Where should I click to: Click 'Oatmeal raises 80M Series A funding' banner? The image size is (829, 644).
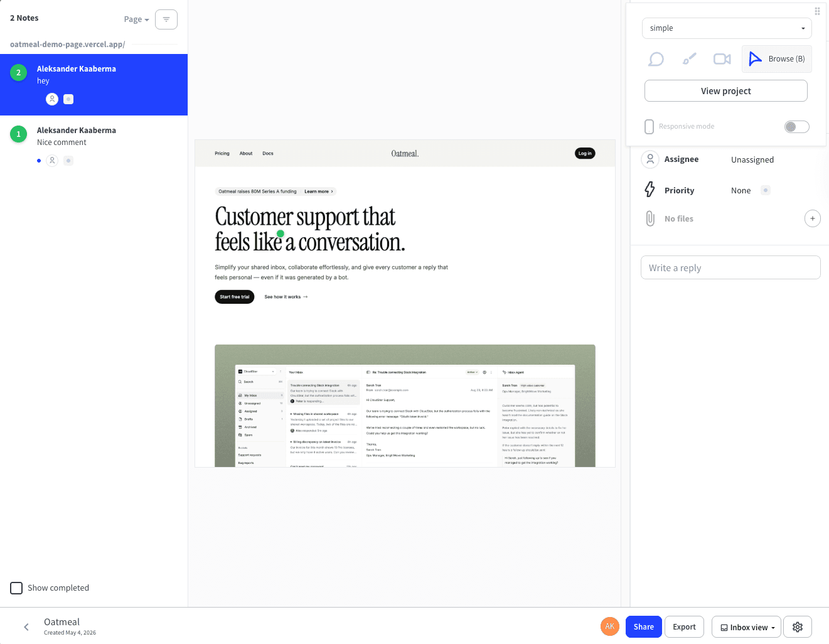click(x=257, y=191)
